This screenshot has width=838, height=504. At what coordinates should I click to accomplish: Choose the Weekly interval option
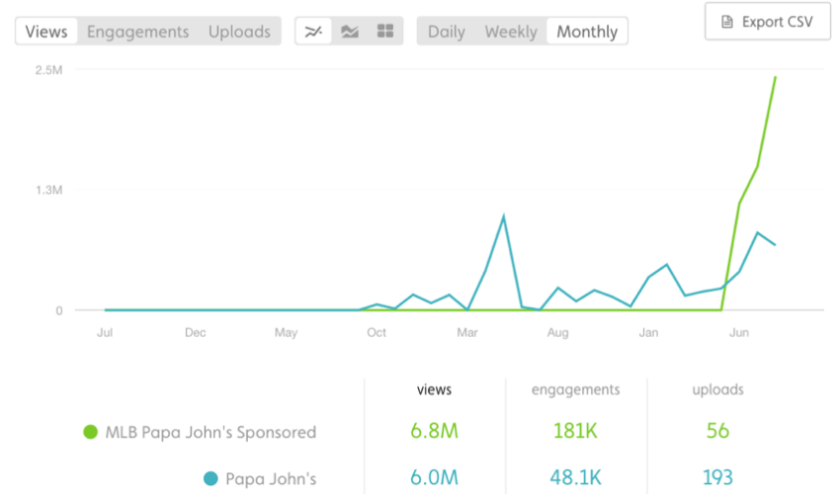pyautogui.click(x=511, y=32)
